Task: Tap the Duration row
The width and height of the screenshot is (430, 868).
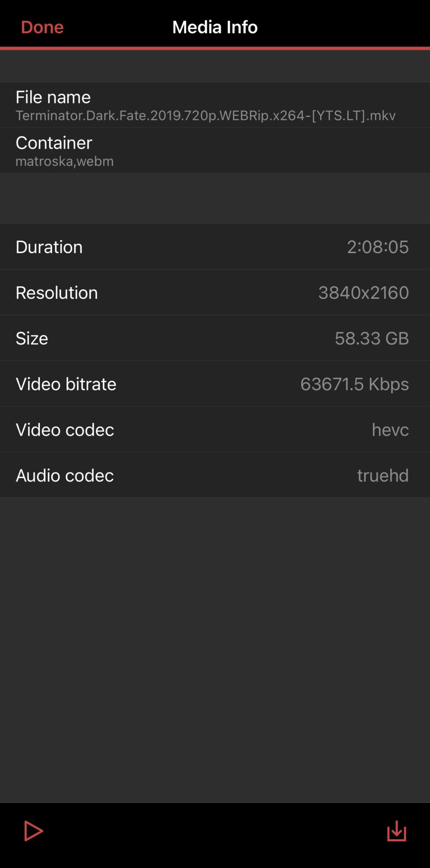Action: pos(215,247)
